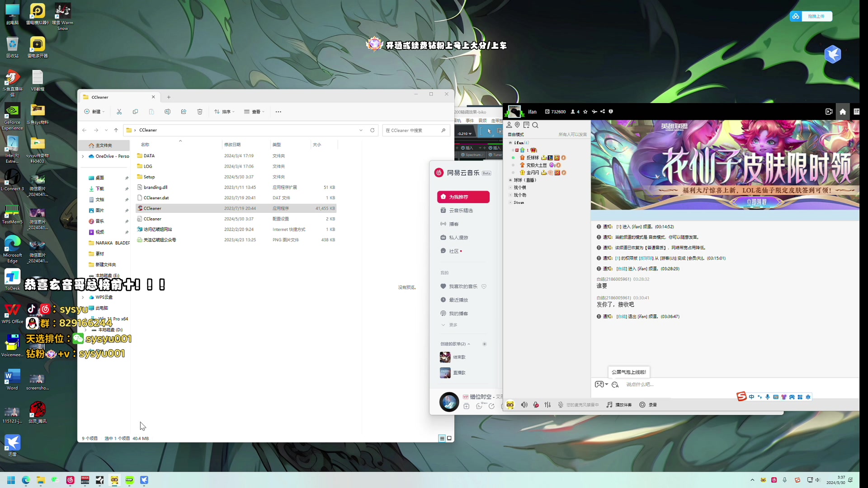The width and height of the screenshot is (868, 488).
Task: Expand 更多 in NetEase Music sidebar
Action: click(449, 325)
